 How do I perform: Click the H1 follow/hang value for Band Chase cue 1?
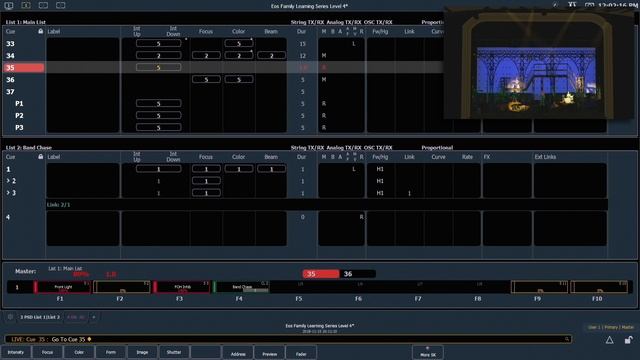point(380,169)
